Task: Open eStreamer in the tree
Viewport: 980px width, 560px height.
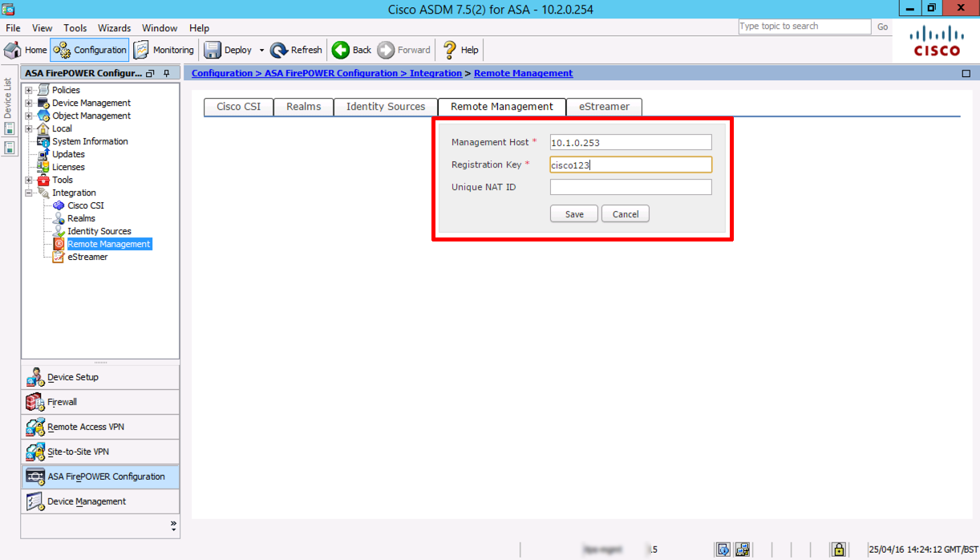Action: click(87, 257)
